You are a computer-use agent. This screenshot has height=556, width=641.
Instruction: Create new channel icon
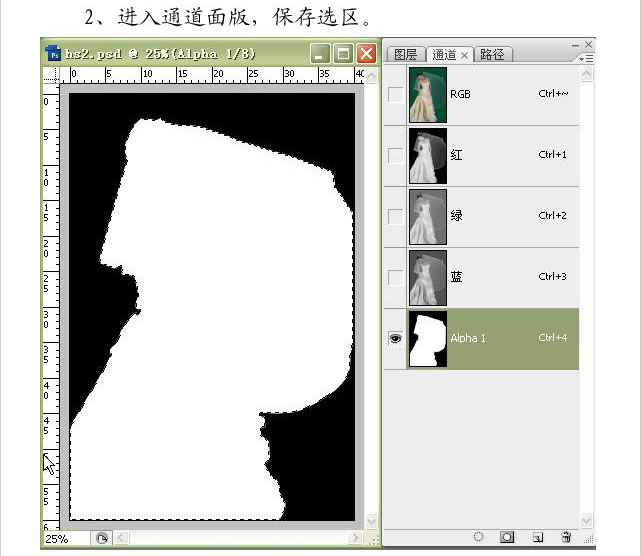[538, 537]
